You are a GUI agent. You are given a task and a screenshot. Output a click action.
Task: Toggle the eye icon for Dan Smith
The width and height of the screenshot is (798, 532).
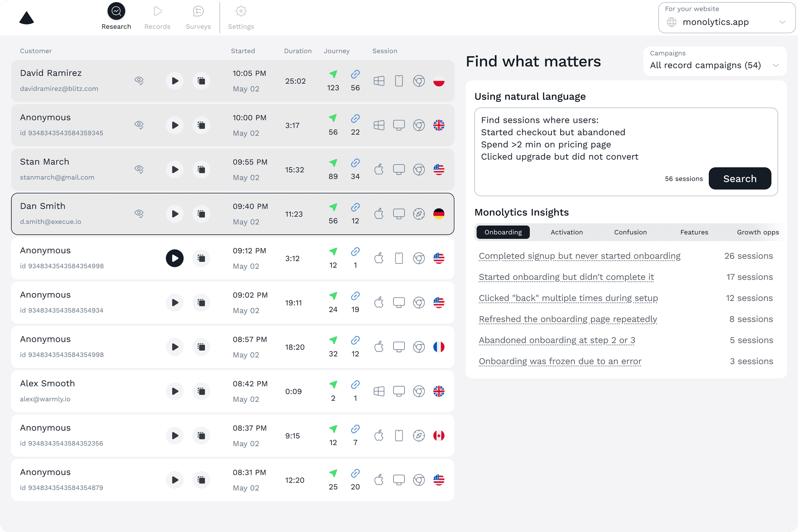(139, 214)
